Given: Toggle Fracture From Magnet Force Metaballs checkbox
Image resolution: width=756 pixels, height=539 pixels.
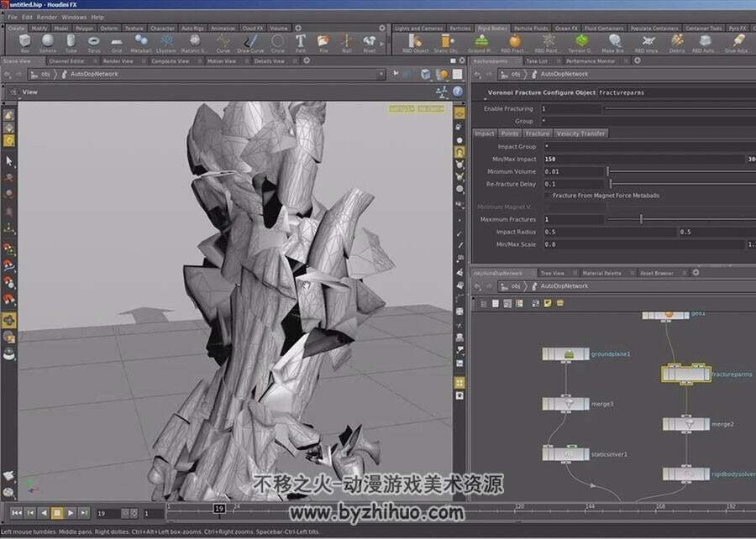Looking at the screenshot, I should [x=547, y=196].
